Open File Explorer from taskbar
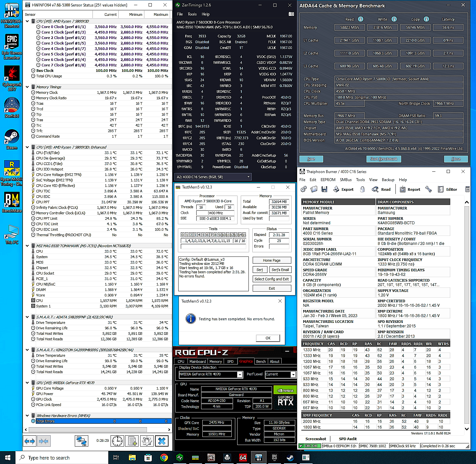The height and width of the screenshot is (464, 476). (x=132, y=458)
